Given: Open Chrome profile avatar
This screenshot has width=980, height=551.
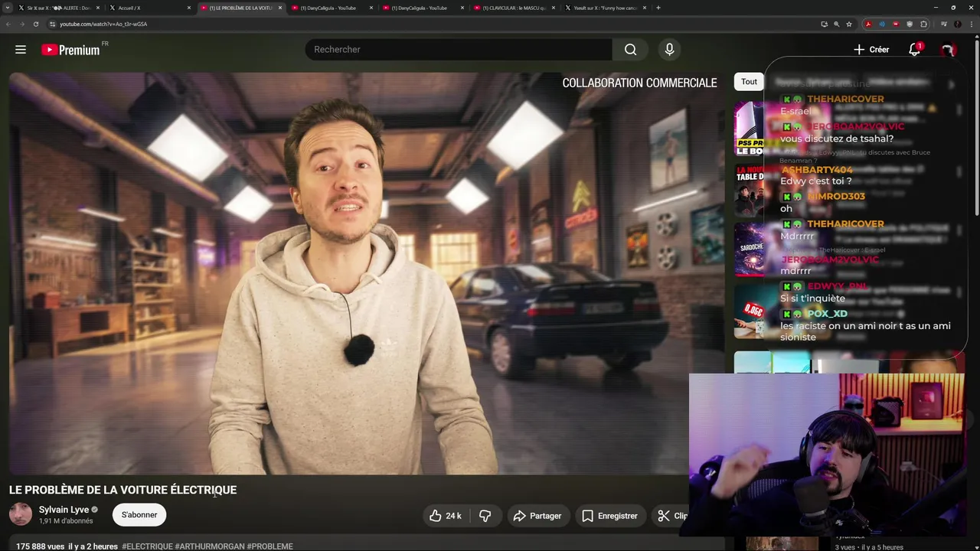Looking at the screenshot, I should pyautogui.click(x=957, y=24).
